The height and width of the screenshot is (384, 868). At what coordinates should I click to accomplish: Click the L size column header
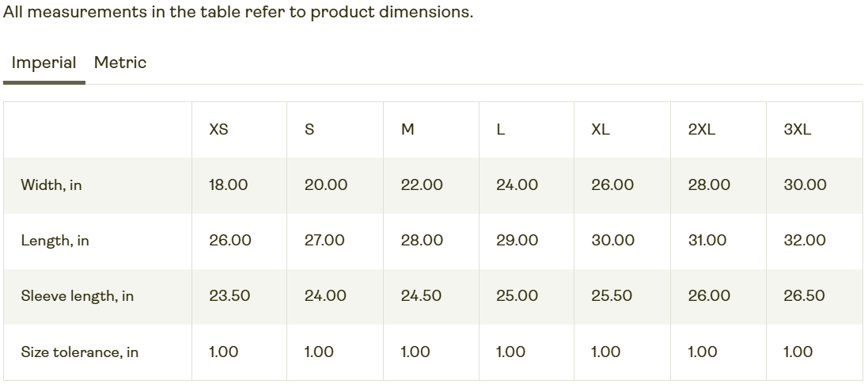[x=500, y=130]
